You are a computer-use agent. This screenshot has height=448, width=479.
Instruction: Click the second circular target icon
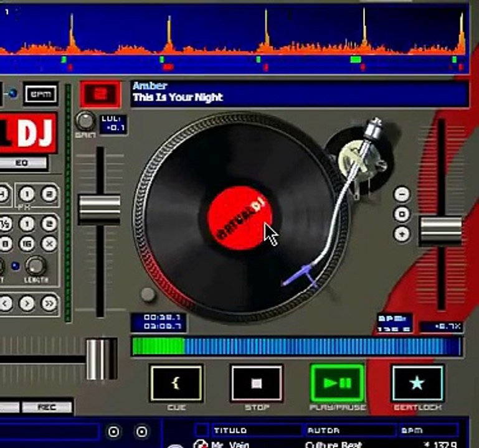(x=141, y=432)
